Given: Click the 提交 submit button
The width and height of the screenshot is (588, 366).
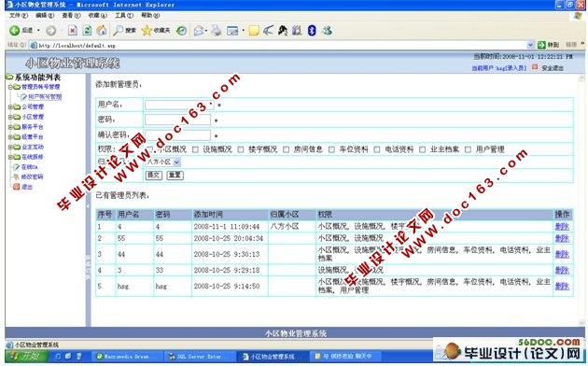Looking at the screenshot, I should pos(153,176).
